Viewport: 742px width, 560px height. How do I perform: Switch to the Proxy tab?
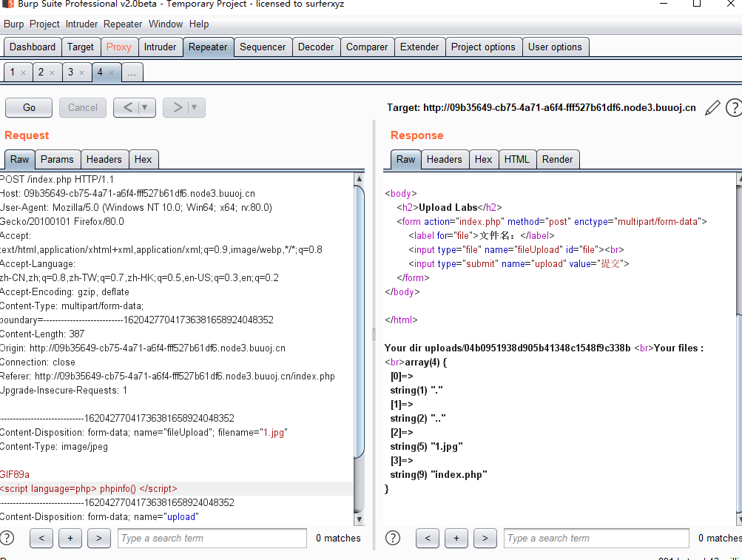(119, 47)
